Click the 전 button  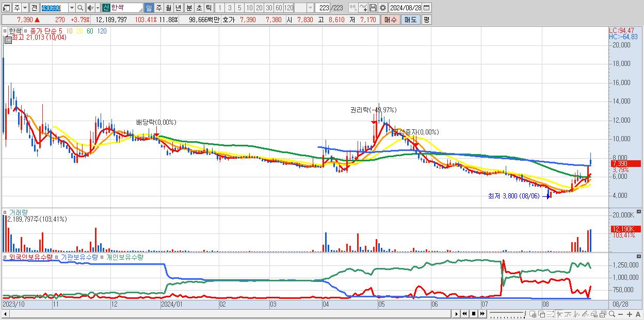pyautogui.click(x=34, y=8)
